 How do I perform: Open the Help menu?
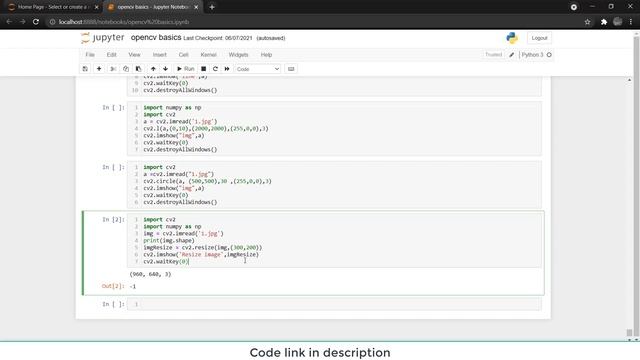[x=266, y=55]
